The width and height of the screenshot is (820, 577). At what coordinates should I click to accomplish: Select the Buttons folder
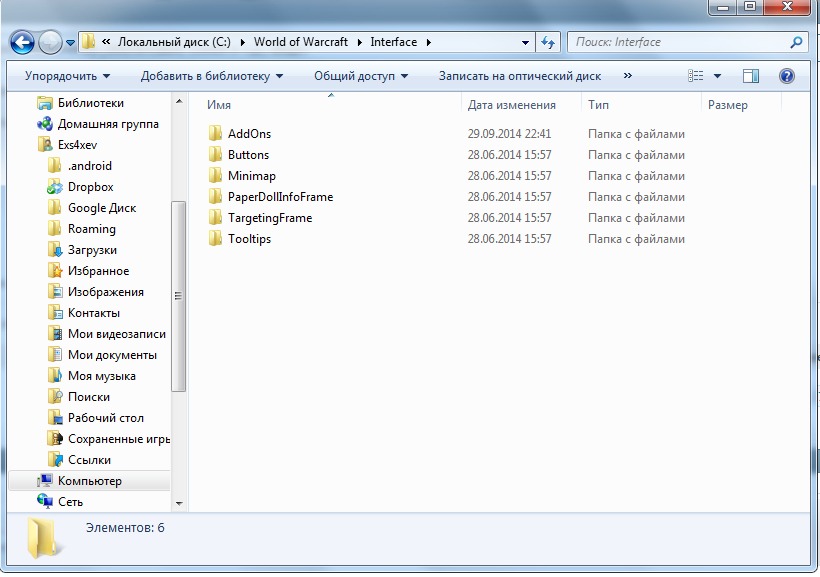(x=248, y=155)
